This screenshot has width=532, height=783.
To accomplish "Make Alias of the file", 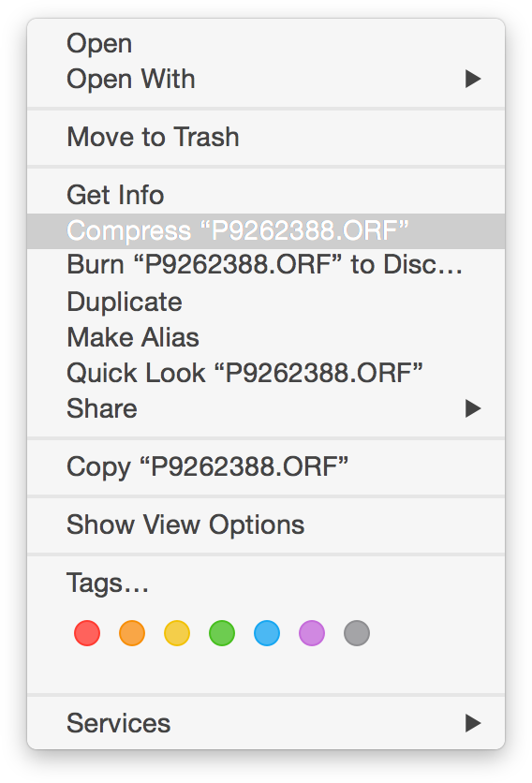I will (x=266, y=337).
